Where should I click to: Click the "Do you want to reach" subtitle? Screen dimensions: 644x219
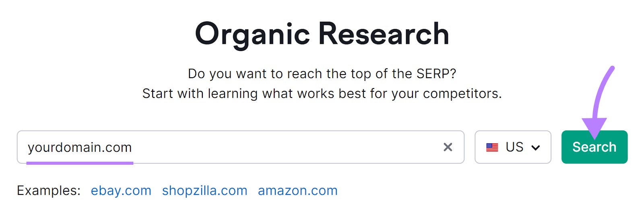point(322,74)
